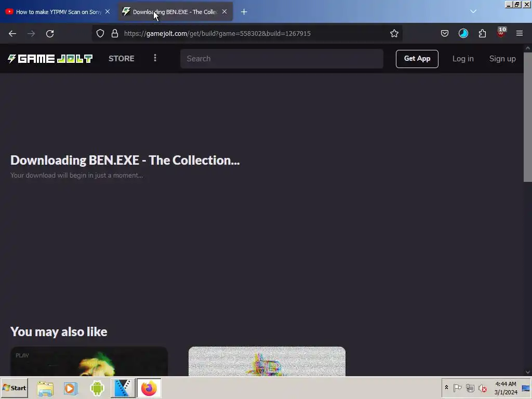Viewport: 532px width, 399px height.
Task: Open the Firefox hamburger menu
Action: pos(520,33)
